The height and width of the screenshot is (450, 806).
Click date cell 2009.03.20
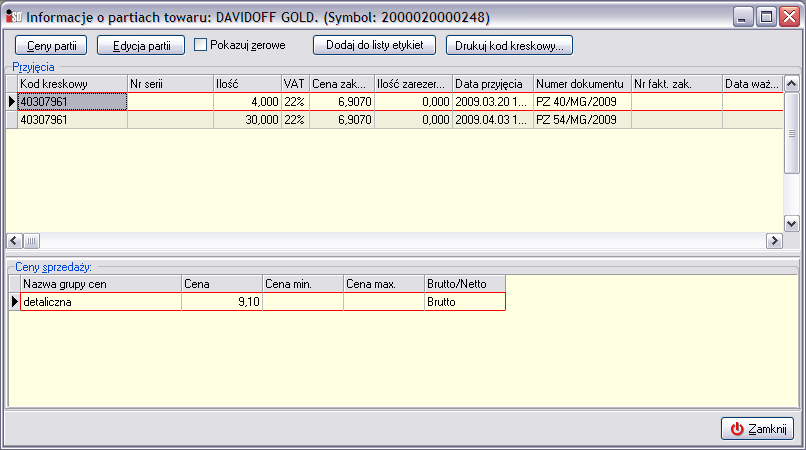(x=493, y=102)
